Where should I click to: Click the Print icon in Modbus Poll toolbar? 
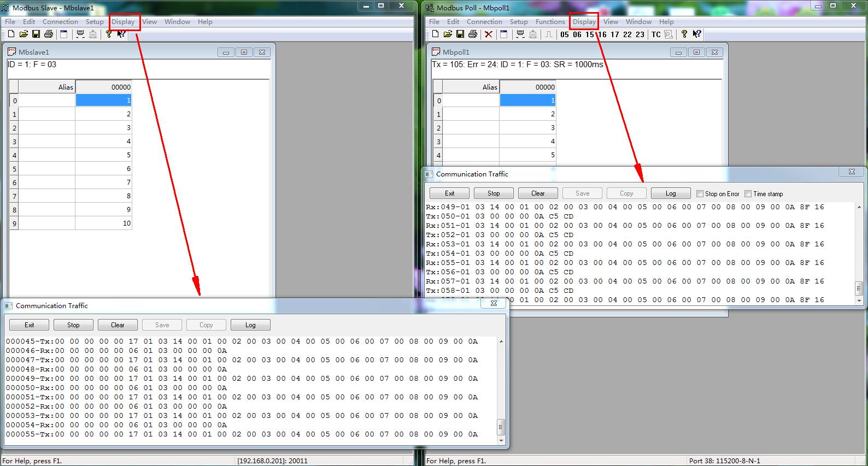tap(473, 34)
